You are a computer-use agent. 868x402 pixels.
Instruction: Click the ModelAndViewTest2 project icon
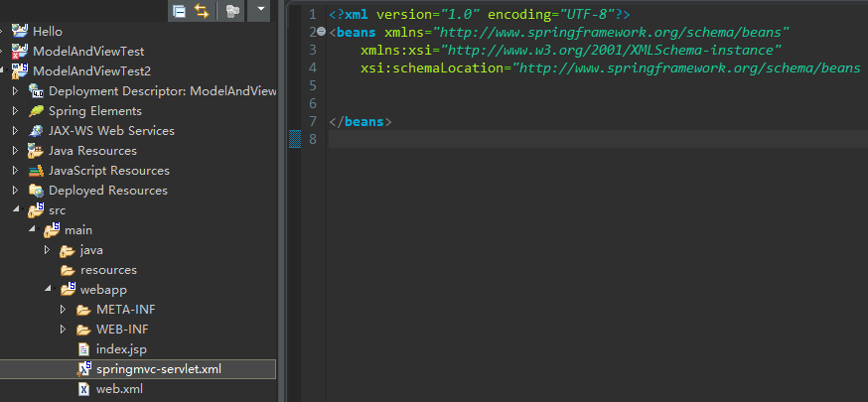[21, 70]
